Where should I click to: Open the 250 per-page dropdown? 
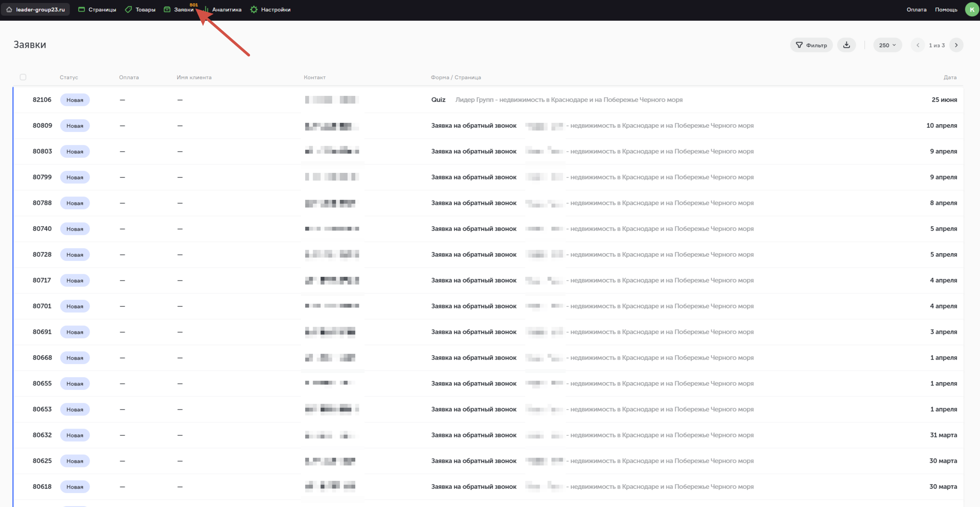887,45
